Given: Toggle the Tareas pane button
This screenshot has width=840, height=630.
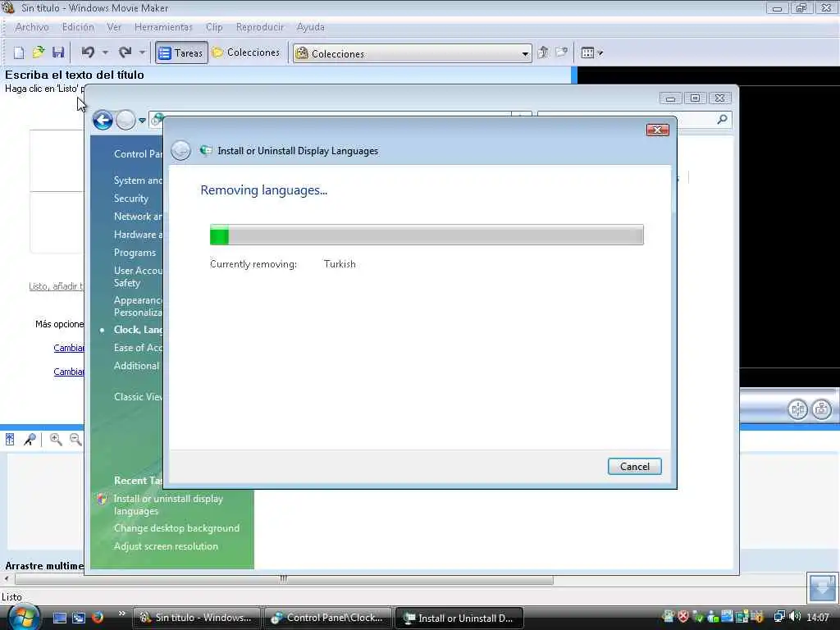Looking at the screenshot, I should point(181,52).
